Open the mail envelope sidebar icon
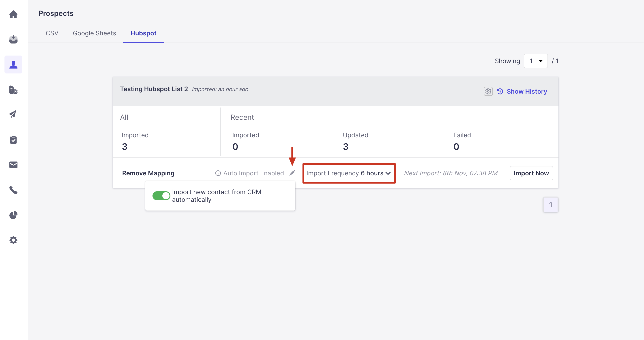The image size is (644, 340). tap(13, 165)
